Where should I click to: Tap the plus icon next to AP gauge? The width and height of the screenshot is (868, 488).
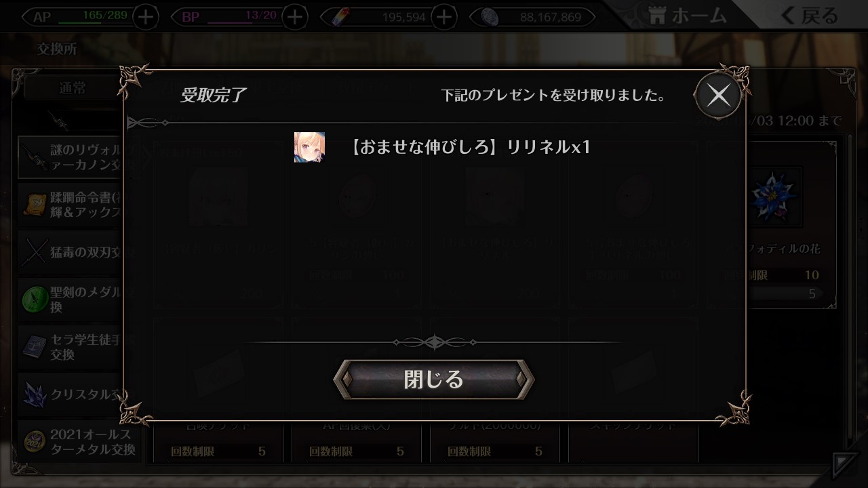[146, 17]
